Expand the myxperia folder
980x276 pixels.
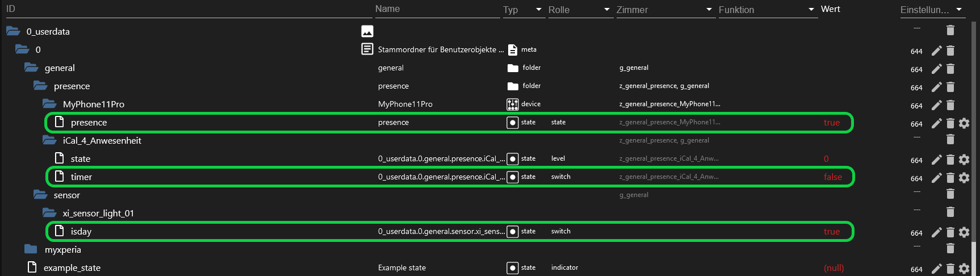point(31,249)
